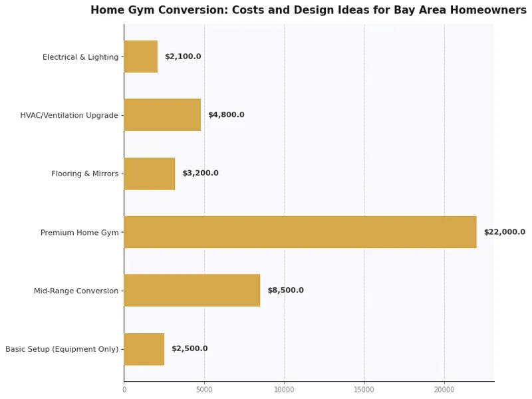532x399 pixels.
Task: Click the Electrical & Lighting bar
Action: pyautogui.click(x=140, y=57)
